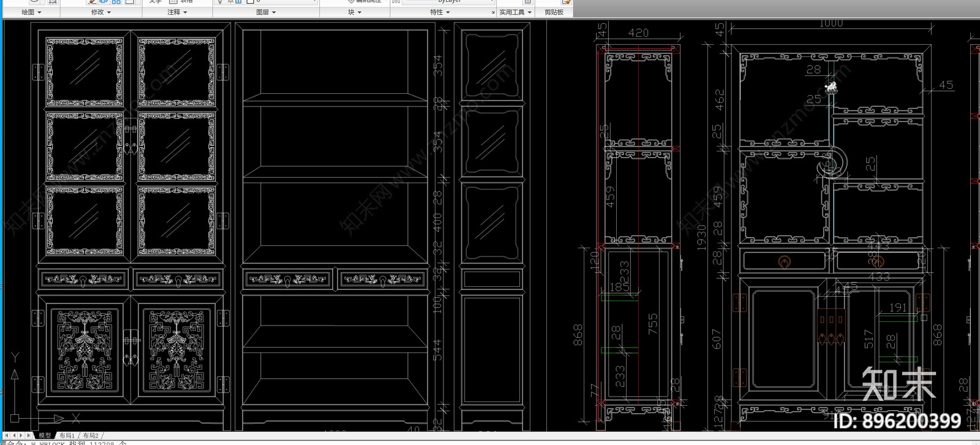Select the 185 dimension text

[619, 286]
